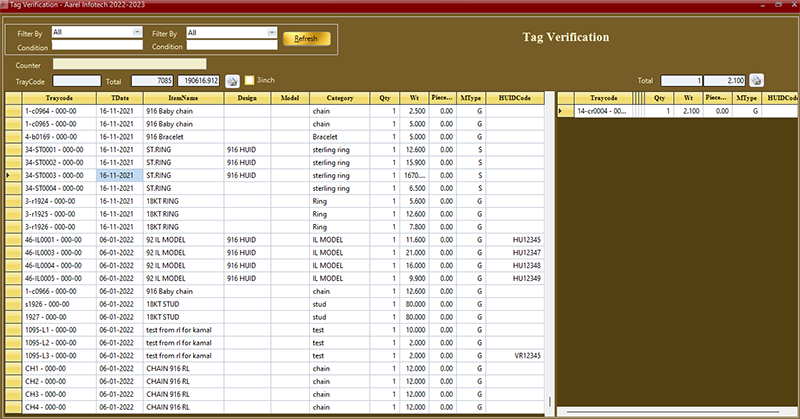Focus the second Condition input field

pyautogui.click(x=232, y=45)
